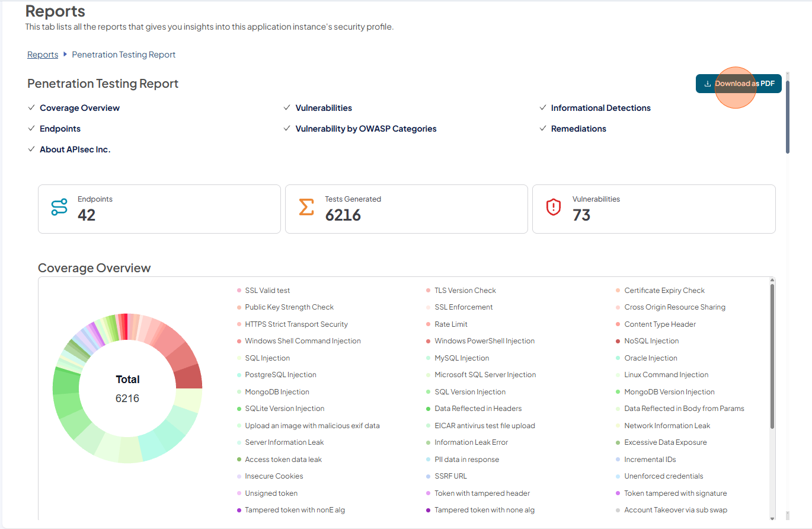The height and width of the screenshot is (529, 812).
Task: Click the report page's vertical scrollbar thumb
Action: 788,116
